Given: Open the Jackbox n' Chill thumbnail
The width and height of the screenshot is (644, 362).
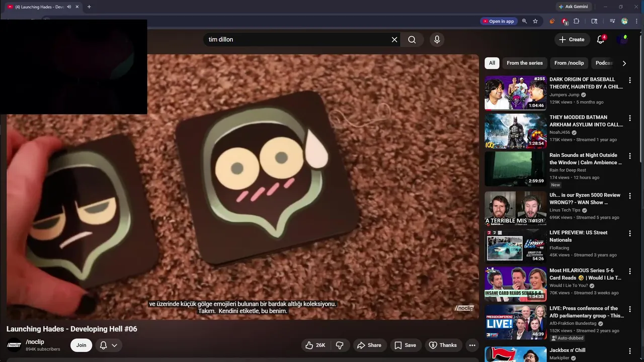Looking at the screenshot, I should click(x=515, y=354).
